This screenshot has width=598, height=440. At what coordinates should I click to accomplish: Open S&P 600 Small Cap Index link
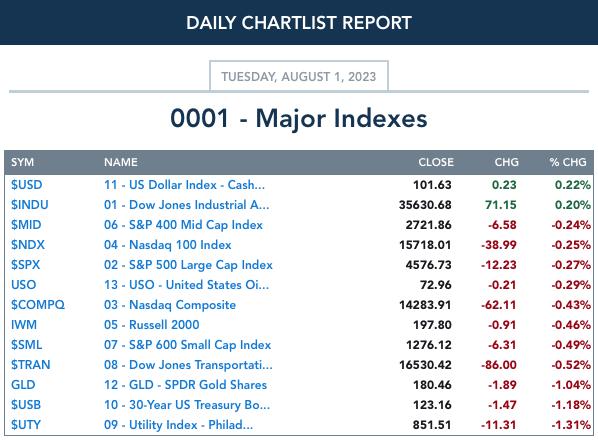click(x=187, y=345)
